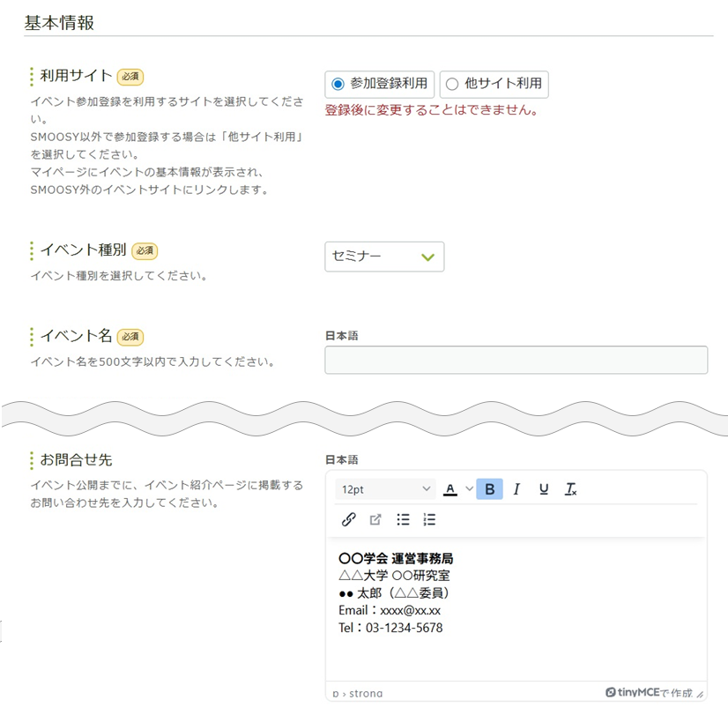Click the p element in editor path

coord(336,694)
